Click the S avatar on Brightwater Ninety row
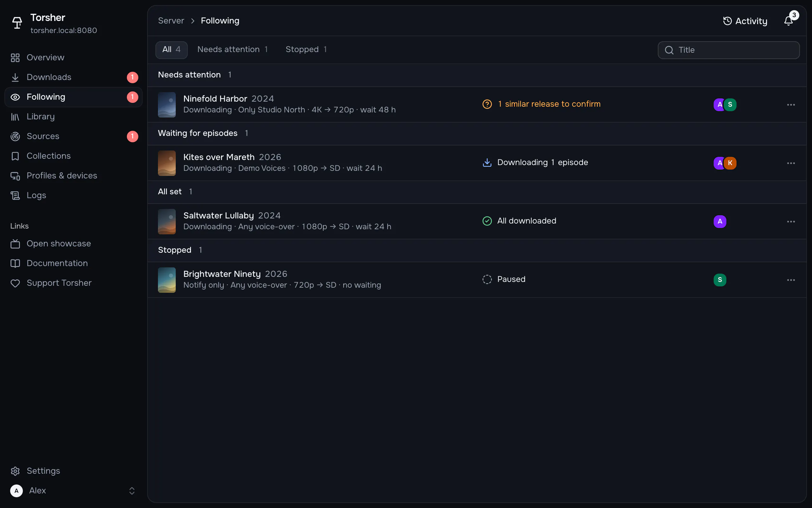Screen dimensions: 812x508 [720, 280]
